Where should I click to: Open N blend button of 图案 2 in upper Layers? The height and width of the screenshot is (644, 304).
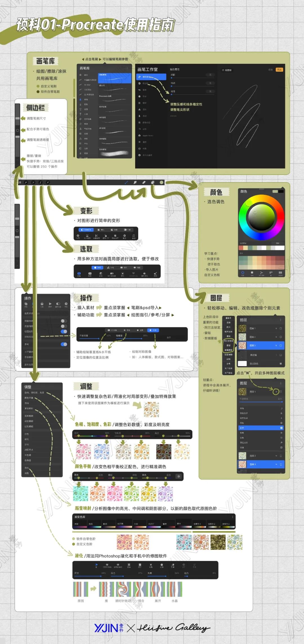click(276, 337)
